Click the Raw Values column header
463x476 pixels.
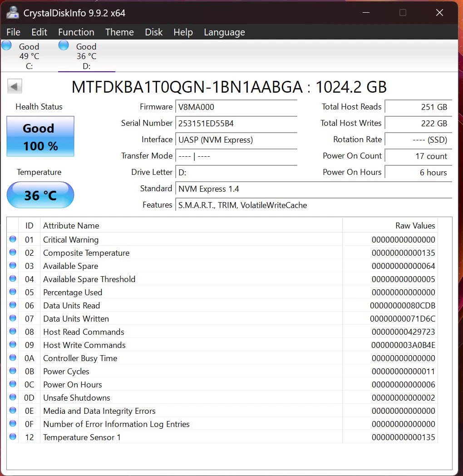pos(390,226)
